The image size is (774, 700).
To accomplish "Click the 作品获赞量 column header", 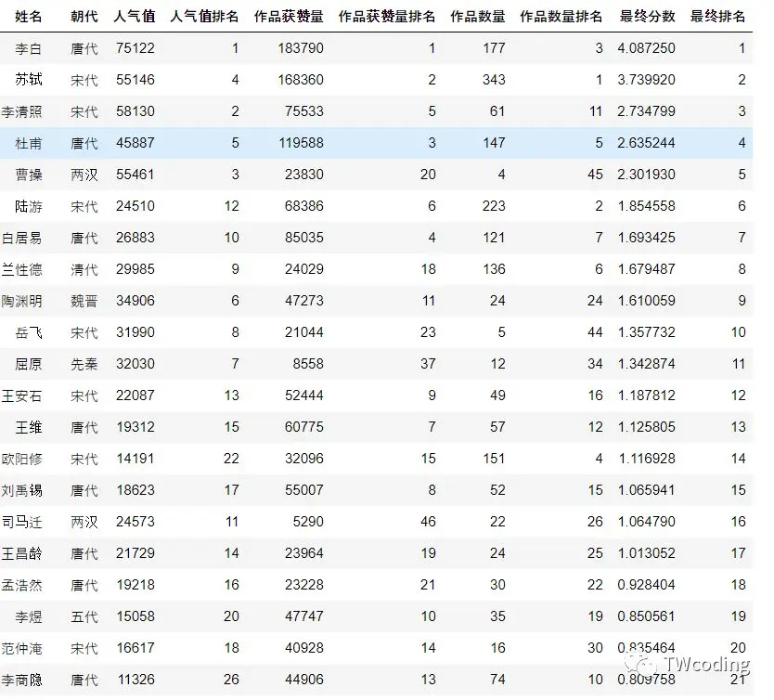I will click(289, 17).
